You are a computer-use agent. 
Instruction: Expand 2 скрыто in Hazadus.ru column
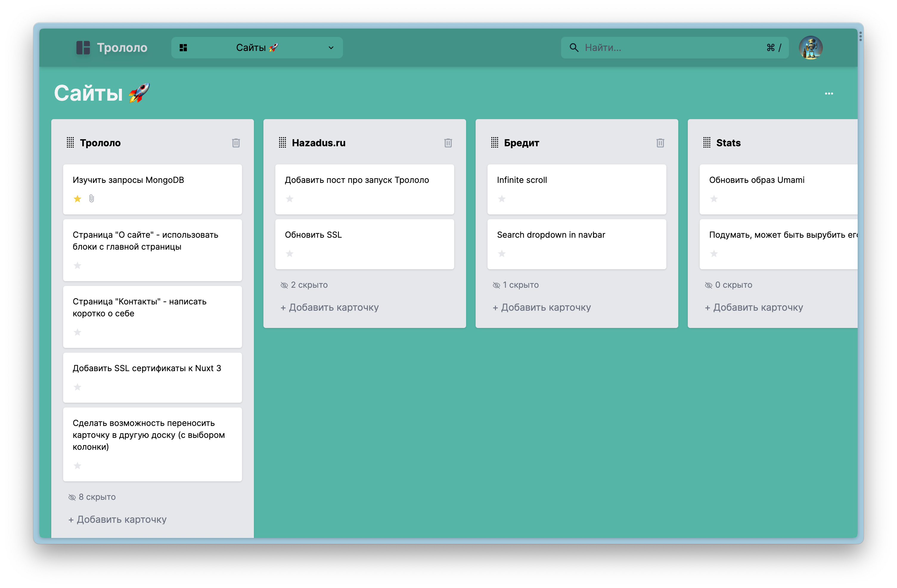304,284
